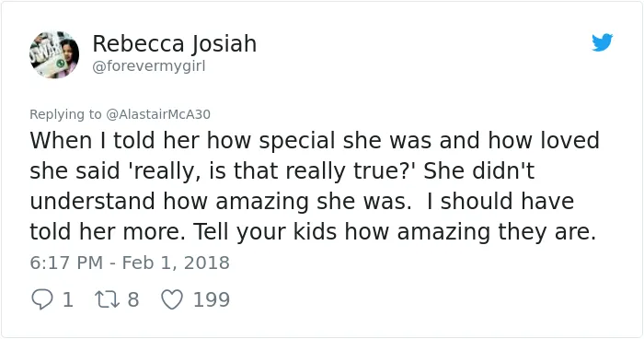This screenshot has width=644, height=339.
Task: Click the Feb 1, 2018 date text
Action: pyautogui.click(x=176, y=263)
